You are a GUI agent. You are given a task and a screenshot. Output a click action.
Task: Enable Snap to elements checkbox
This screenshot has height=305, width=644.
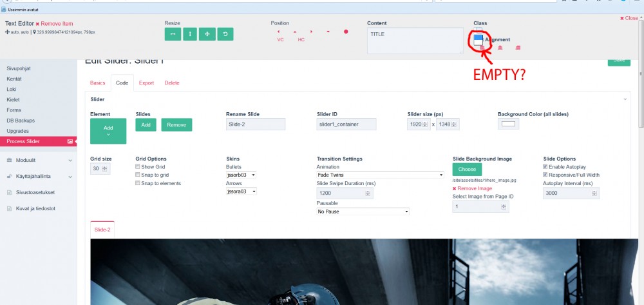138,183
